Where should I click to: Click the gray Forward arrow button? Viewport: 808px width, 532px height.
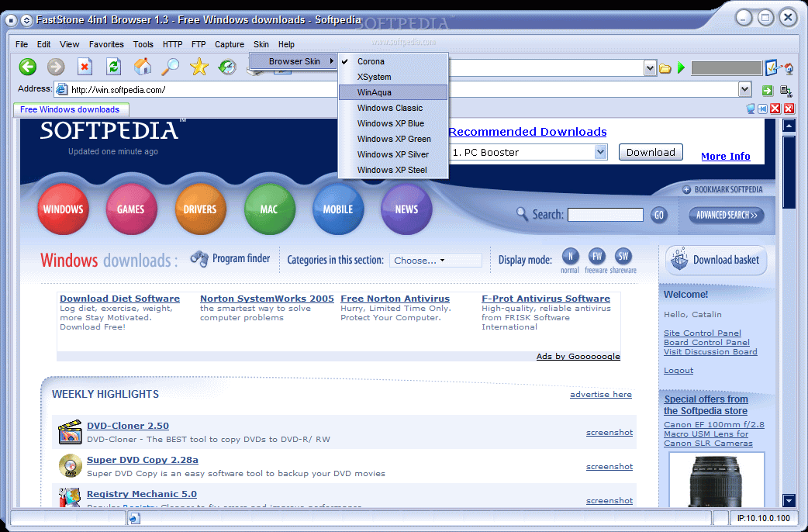(56, 67)
